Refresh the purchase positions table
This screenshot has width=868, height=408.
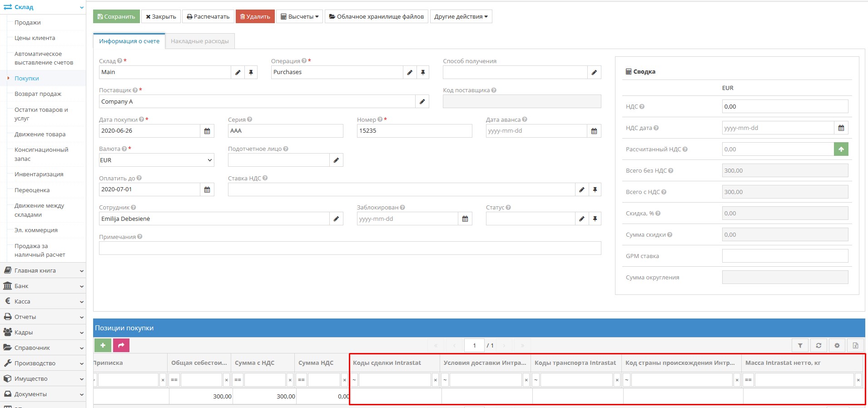[818, 346]
